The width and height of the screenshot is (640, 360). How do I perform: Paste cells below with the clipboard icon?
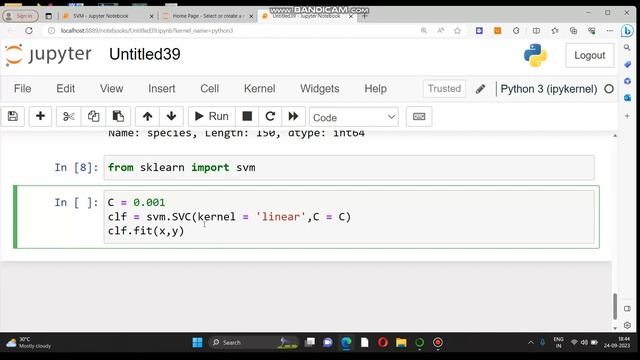click(118, 116)
